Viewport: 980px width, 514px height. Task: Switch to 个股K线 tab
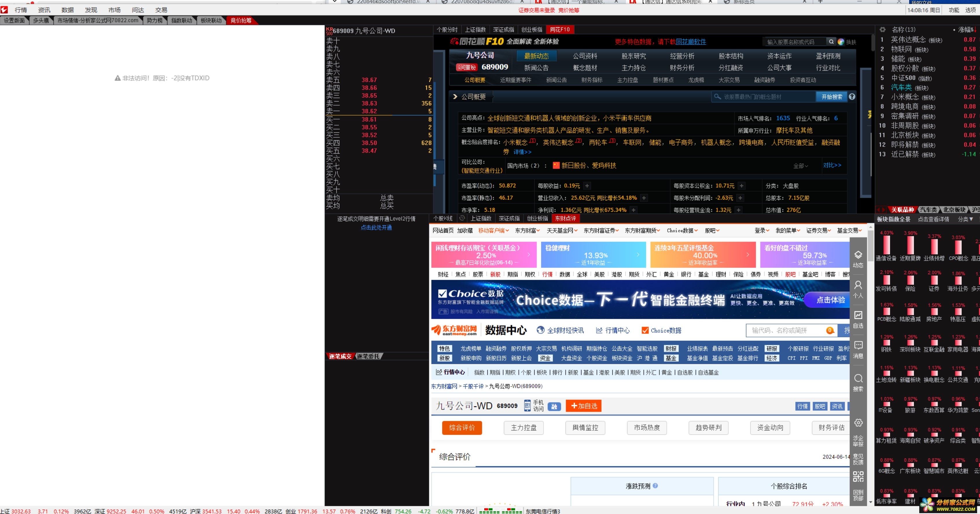point(443,218)
